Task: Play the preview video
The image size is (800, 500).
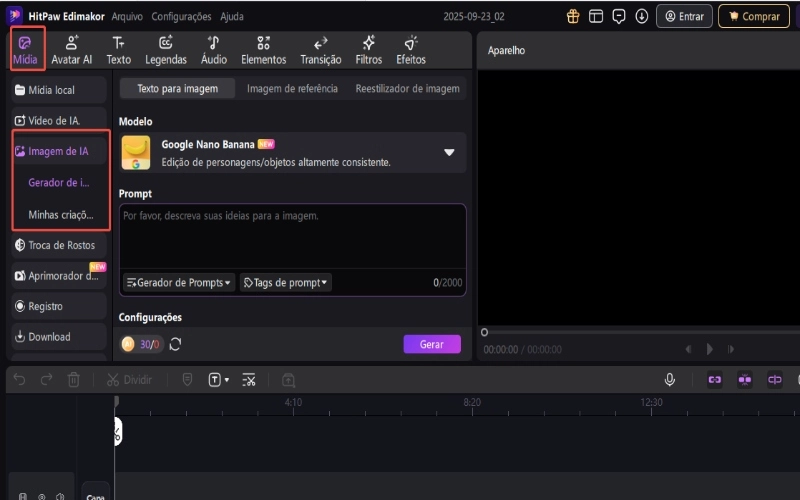Action: coord(709,349)
